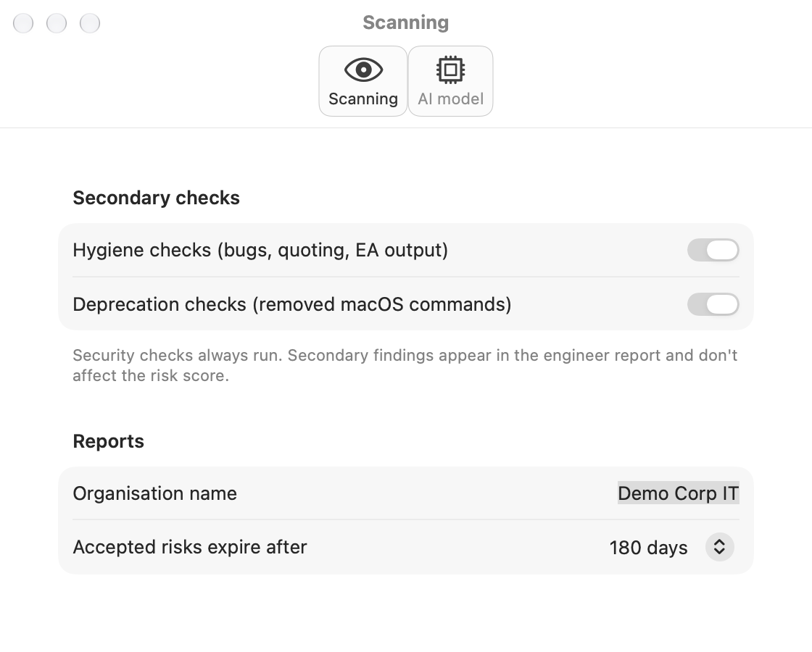
Task: Click the Deprecation checks label text
Action: [292, 304]
